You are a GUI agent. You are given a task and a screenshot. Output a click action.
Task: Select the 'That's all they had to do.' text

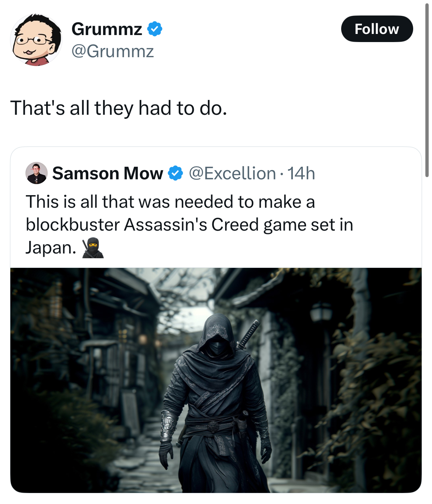click(119, 108)
